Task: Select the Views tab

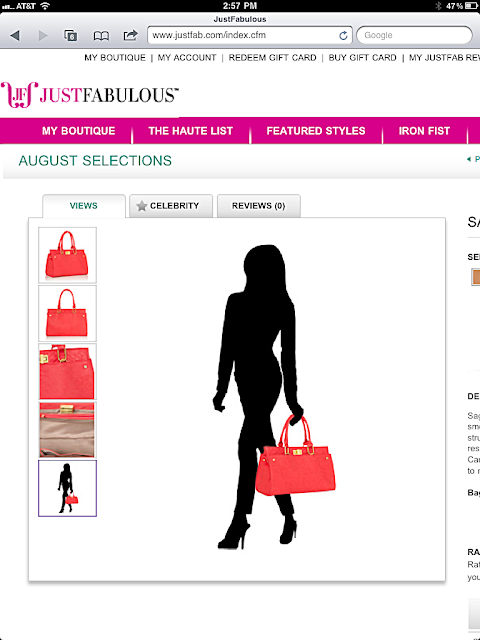Action: tap(84, 206)
